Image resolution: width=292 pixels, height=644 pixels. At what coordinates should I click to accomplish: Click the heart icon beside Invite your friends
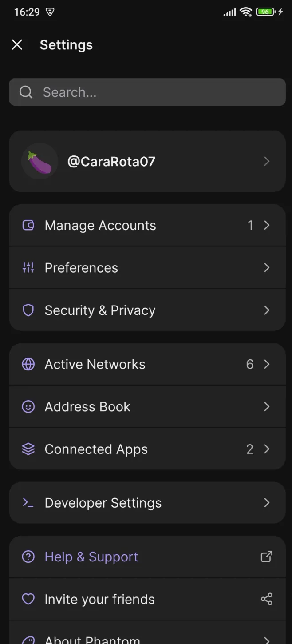[28, 599]
